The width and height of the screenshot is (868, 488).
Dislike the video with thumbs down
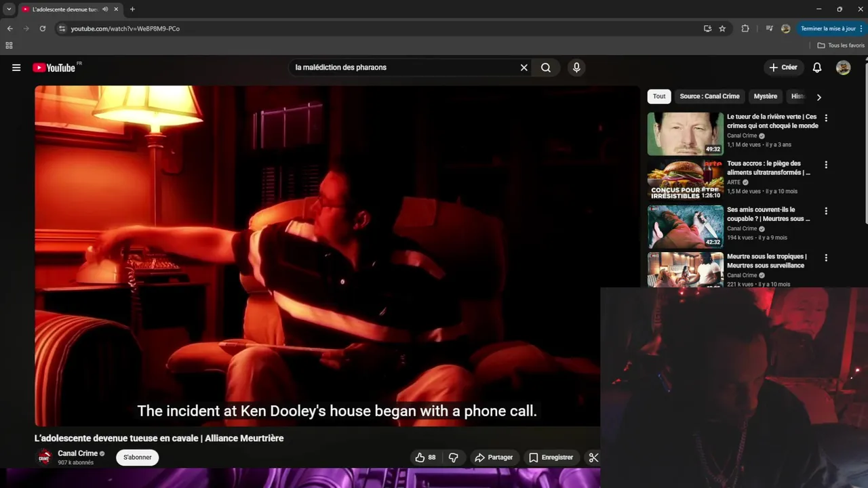[454, 457]
